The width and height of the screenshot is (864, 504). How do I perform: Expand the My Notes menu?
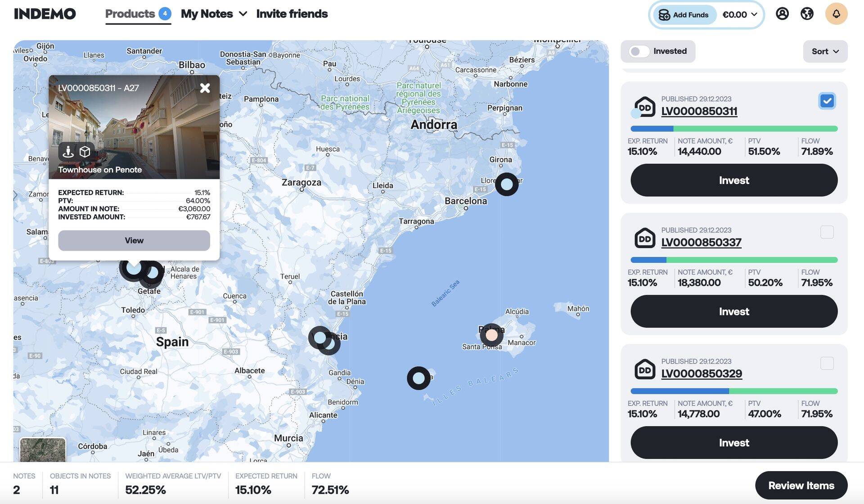tap(214, 14)
